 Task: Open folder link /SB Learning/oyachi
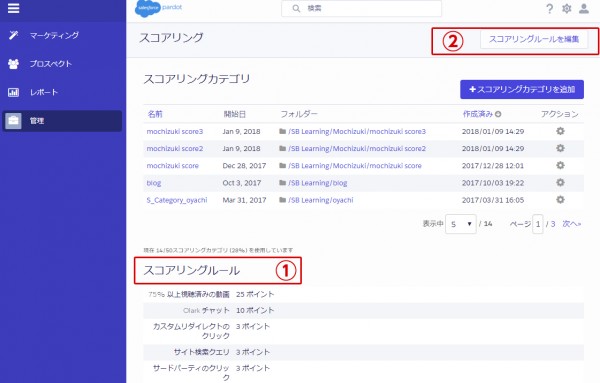point(321,200)
